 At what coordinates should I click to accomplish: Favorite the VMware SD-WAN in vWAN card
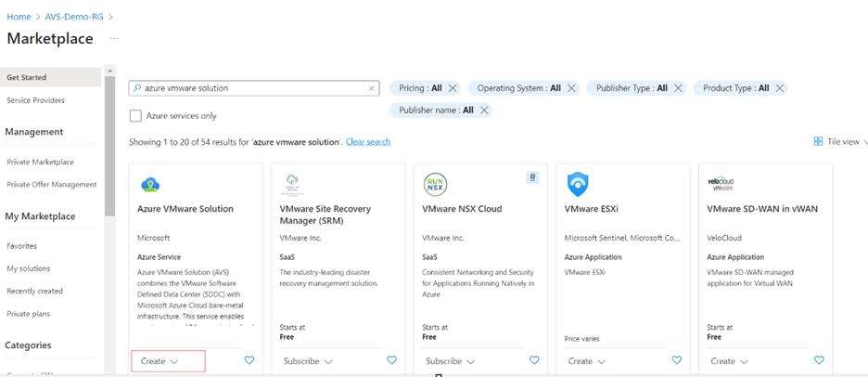[819, 360]
